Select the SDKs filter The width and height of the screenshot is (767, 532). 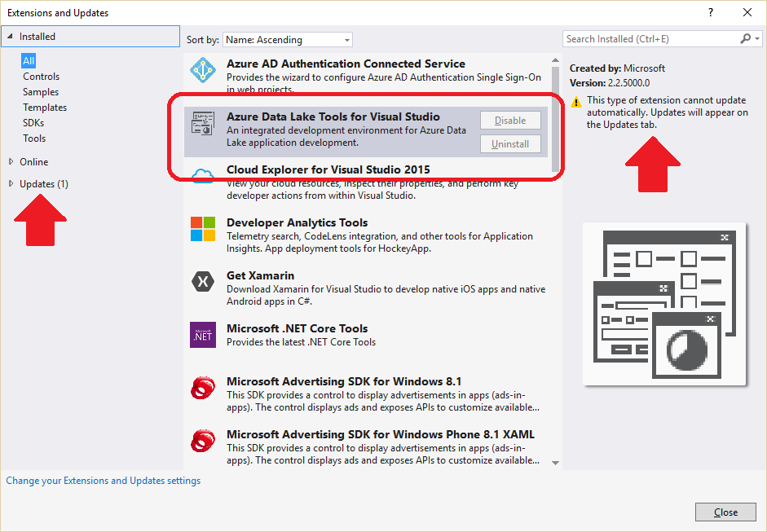pyautogui.click(x=33, y=123)
